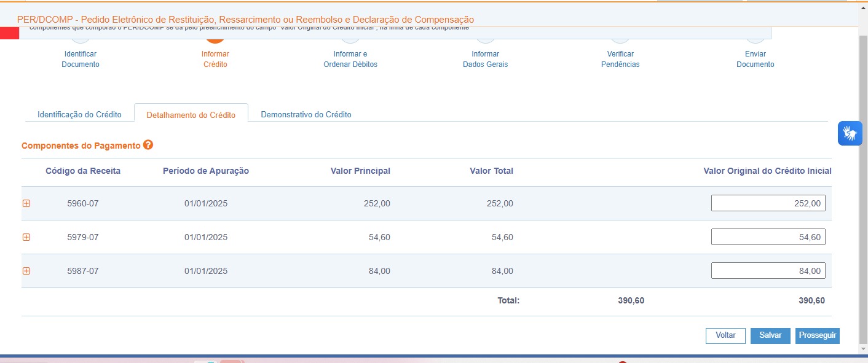Expand the 5979-07 revenue code row

pyautogui.click(x=26, y=237)
